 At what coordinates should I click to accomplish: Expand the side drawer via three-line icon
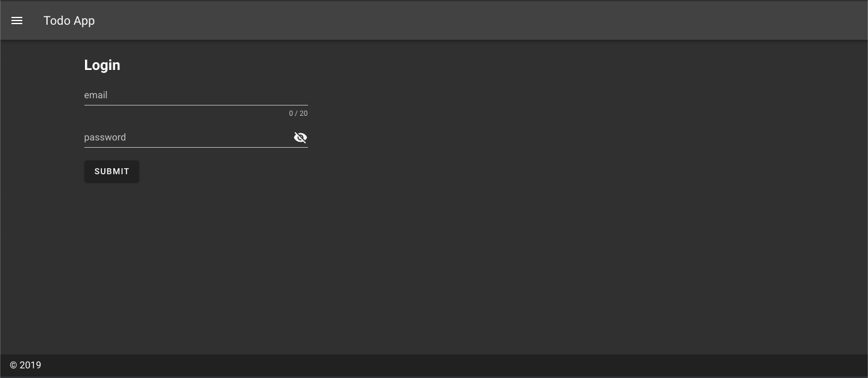click(x=17, y=20)
